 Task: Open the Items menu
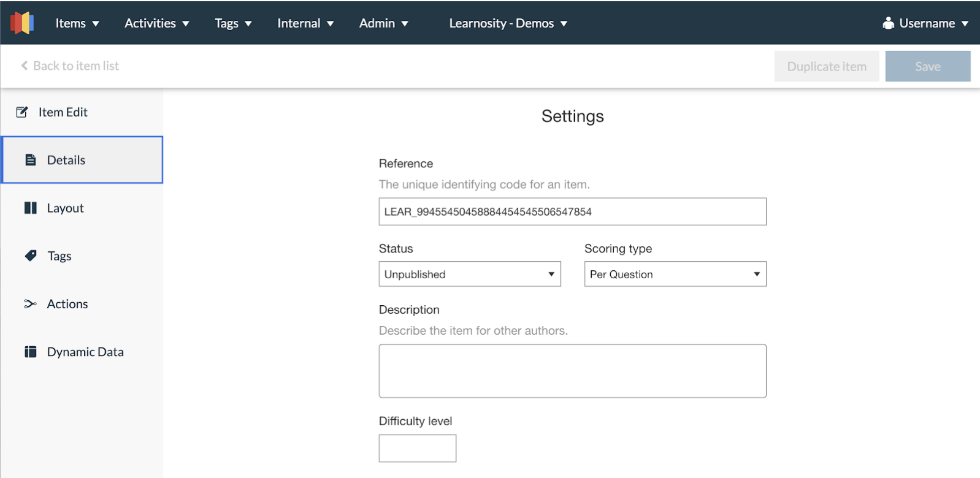[x=77, y=23]
